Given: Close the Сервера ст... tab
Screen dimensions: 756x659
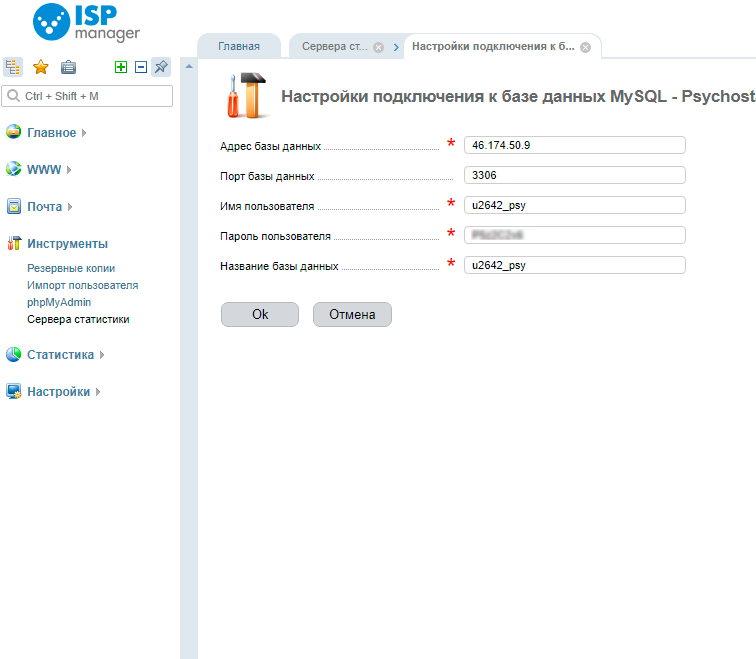Looking at the screenshot, I should click(x=378, y=47).
